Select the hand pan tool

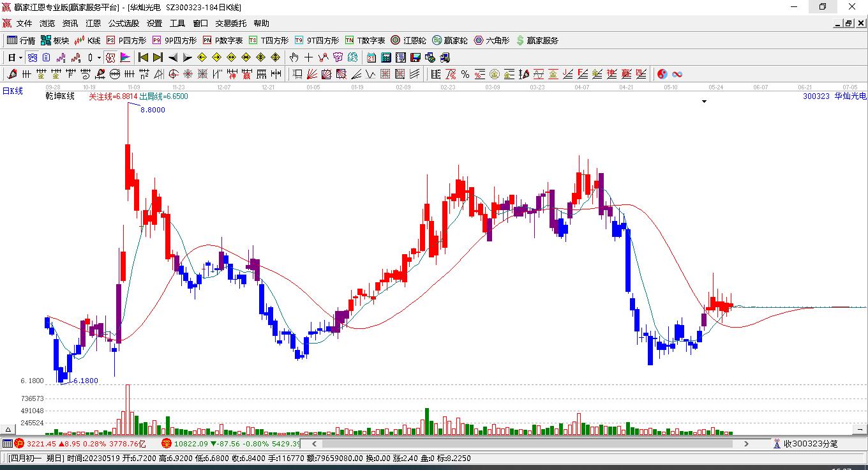coord(294,57)
